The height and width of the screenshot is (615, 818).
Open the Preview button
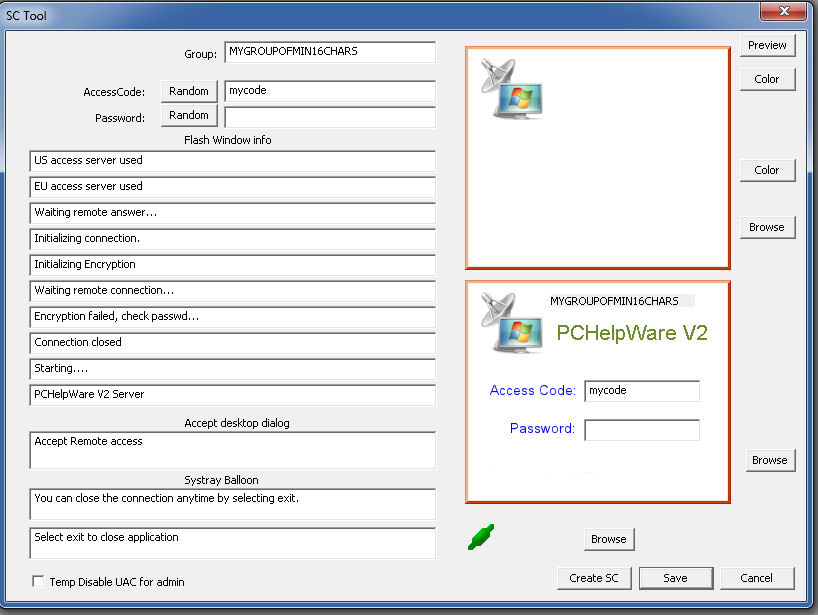(767, 45)
